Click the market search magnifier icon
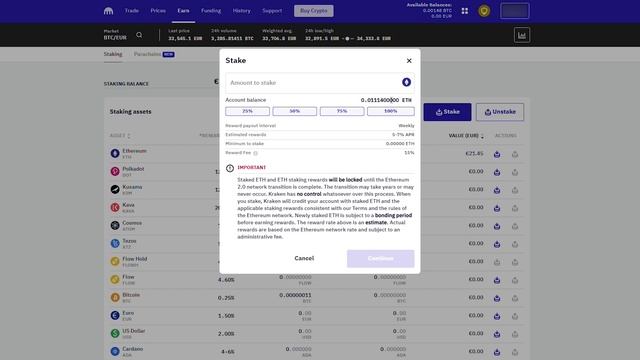The height and width of the screenshot is (360, 640). click(139, 35)
